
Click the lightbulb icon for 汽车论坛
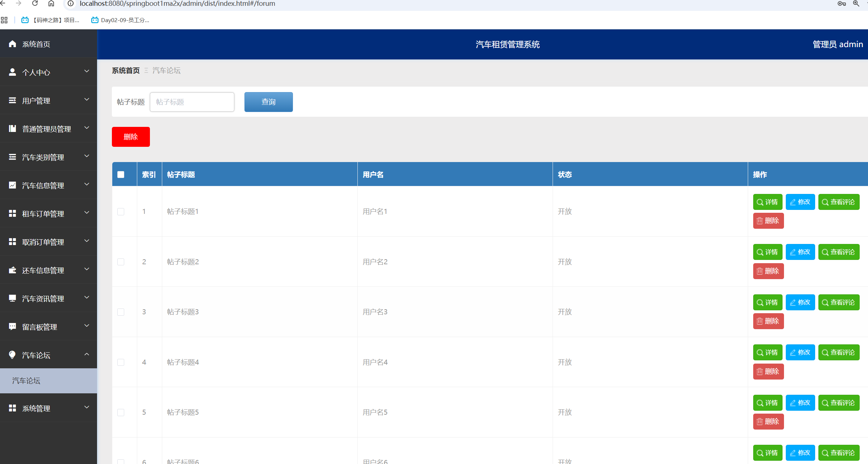coord(12,355)
